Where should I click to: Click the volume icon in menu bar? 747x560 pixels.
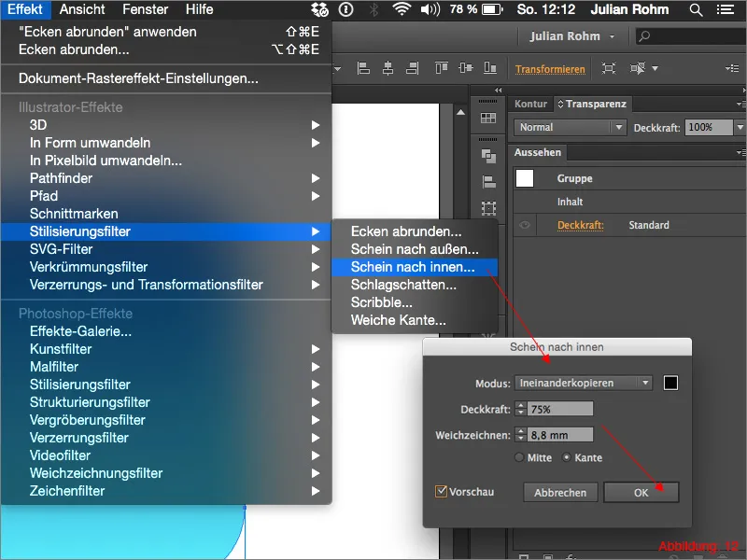430,9
